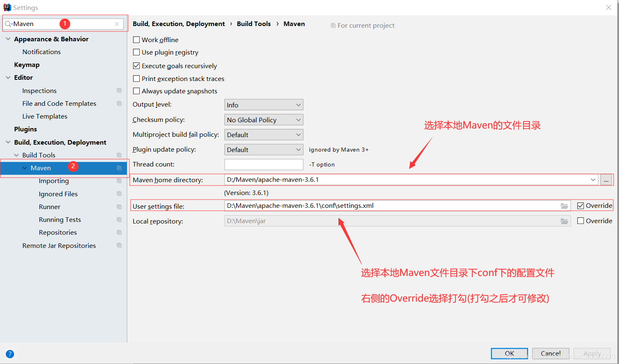Screen dimensions: 619x364
Task: Collapse the Build Tools node
Action: pyautogui.click(x=17, y=155)
